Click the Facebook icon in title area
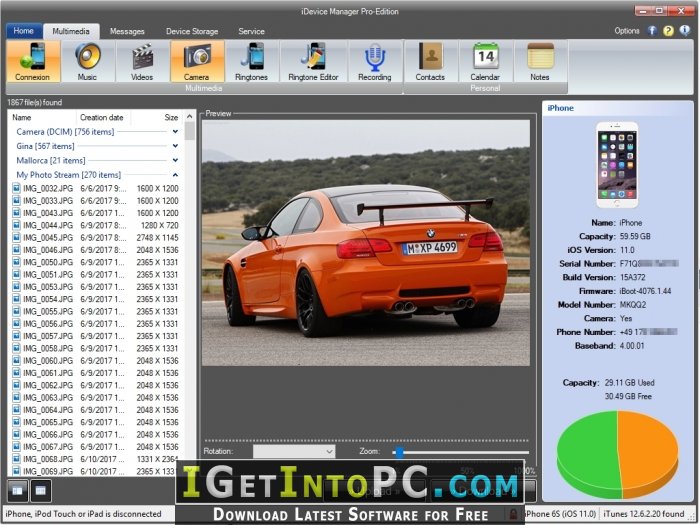Image resolution: width=700 pixels, height=525 pixels. (x=652, y=30)
